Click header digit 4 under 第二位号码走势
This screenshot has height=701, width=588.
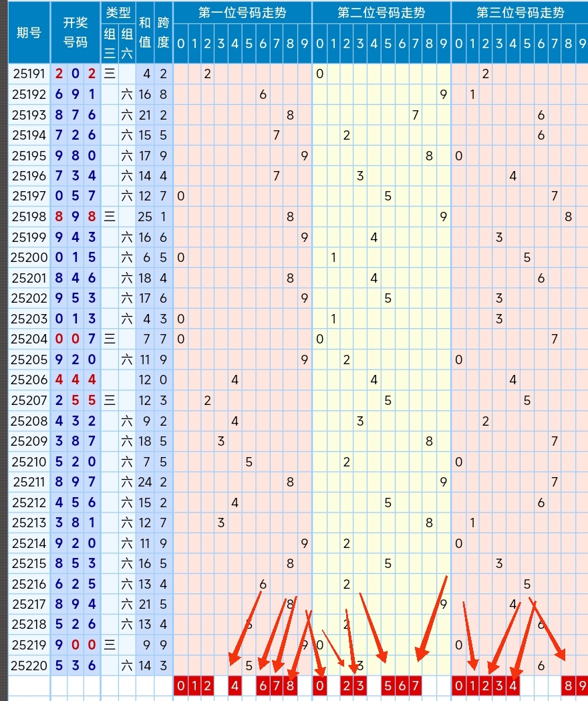pos(374,43)
